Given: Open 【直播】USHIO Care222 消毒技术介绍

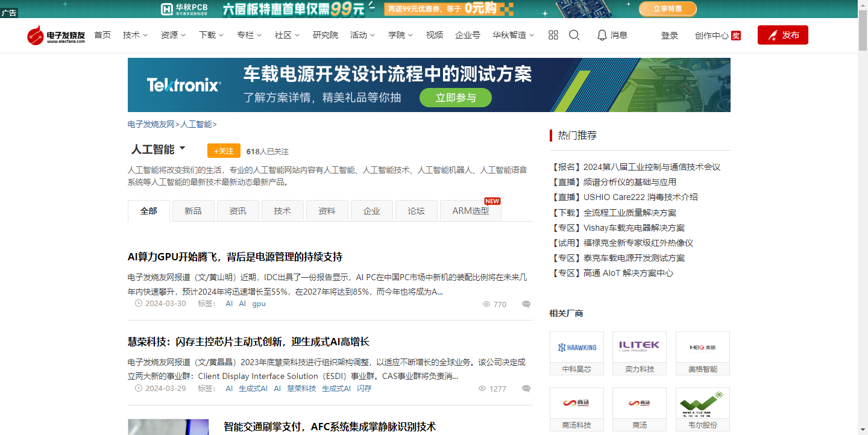Looking at the screenshot, I should [x=624, y=197].
